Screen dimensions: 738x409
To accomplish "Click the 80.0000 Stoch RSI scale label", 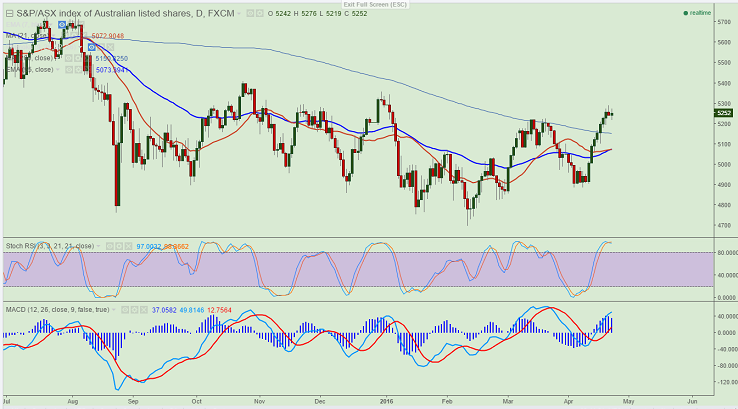I will click(x=727, y=253).
